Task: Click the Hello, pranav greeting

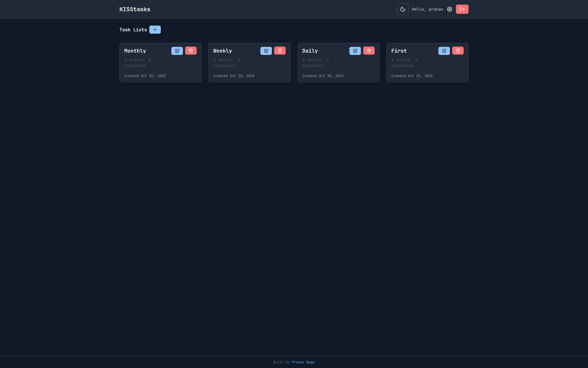Action: (x=427, y=9)
